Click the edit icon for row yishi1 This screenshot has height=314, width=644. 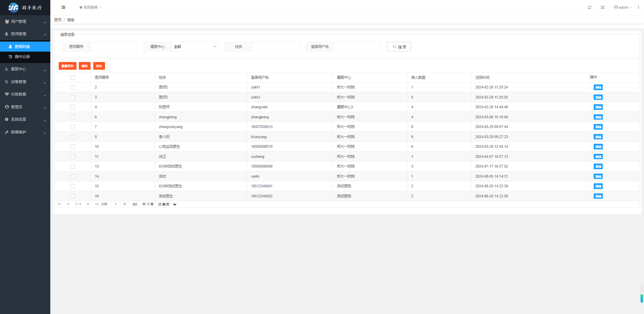tap(598, 87)
